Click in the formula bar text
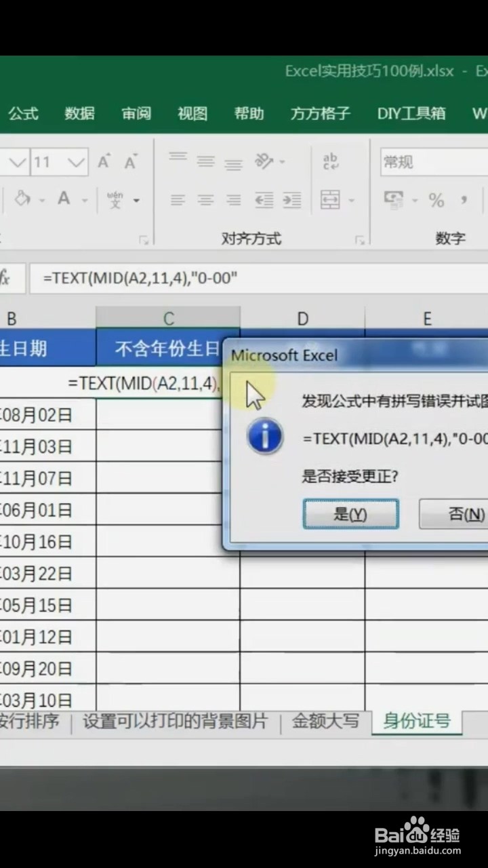The width and height of the screenshot is (488, 868). 140,277
